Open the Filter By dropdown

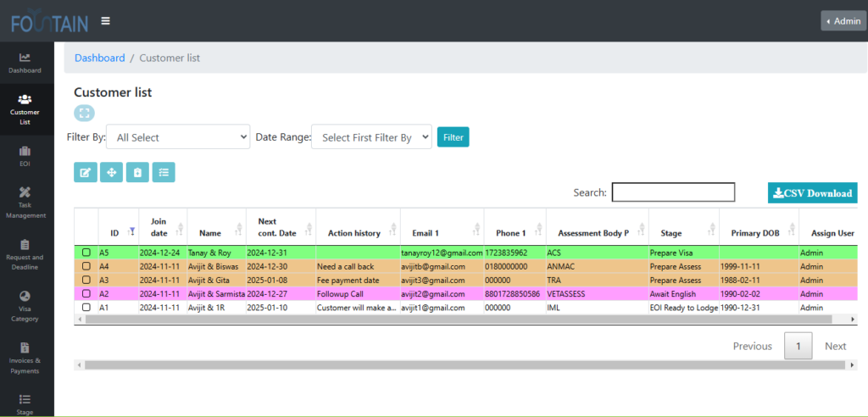[x=178, y=136]
